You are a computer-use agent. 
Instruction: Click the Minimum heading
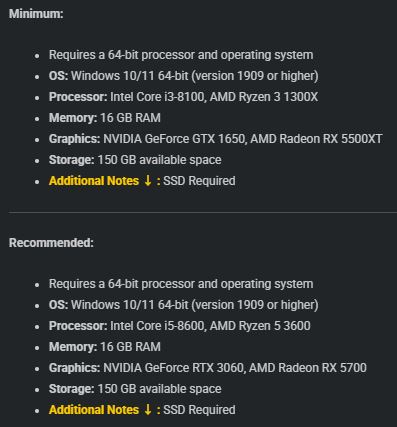[36, 14]
